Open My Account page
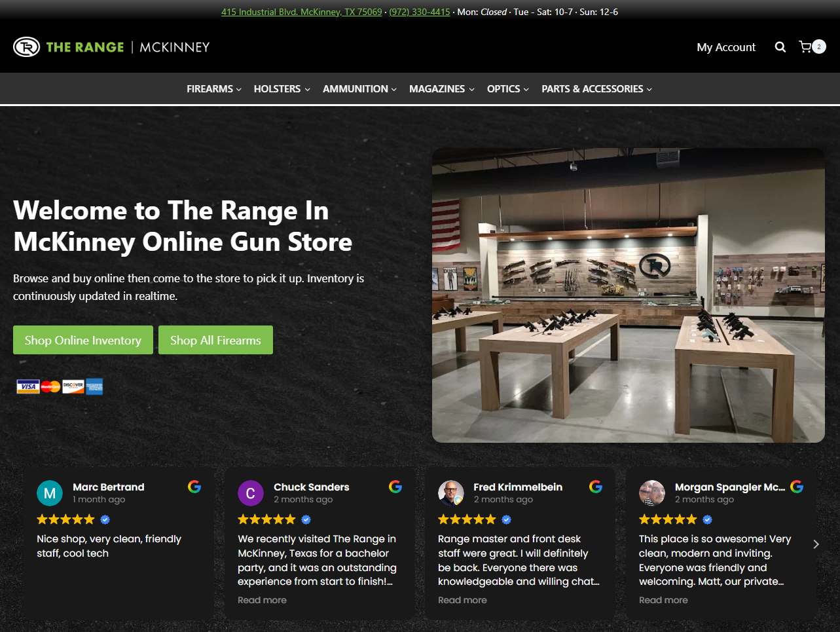 [726, 47]
